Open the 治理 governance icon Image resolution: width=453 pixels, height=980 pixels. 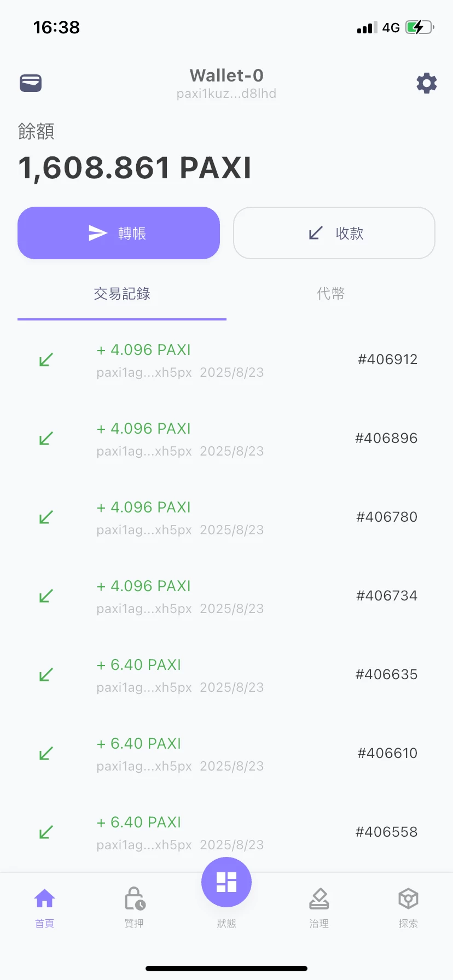click(x=319, y=899)
